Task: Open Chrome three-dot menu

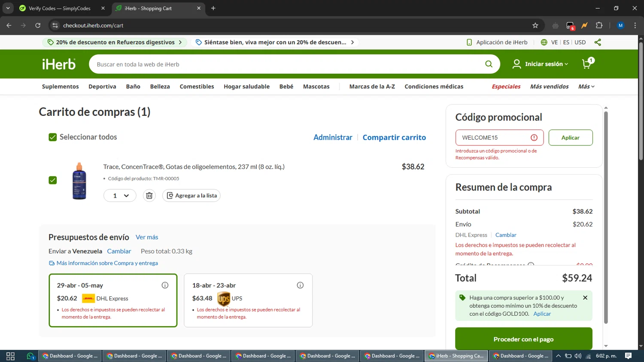Action: click(635, 25)
